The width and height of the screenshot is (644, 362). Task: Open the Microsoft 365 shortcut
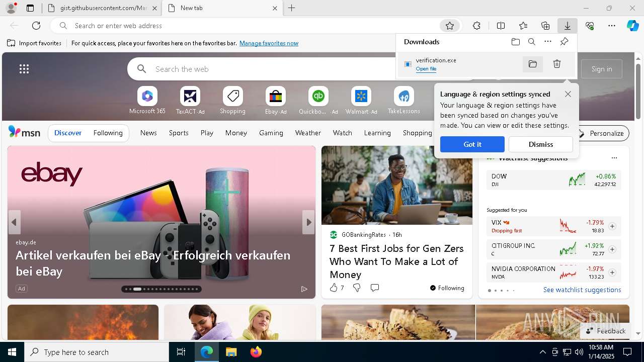click(x=147, y=101)
